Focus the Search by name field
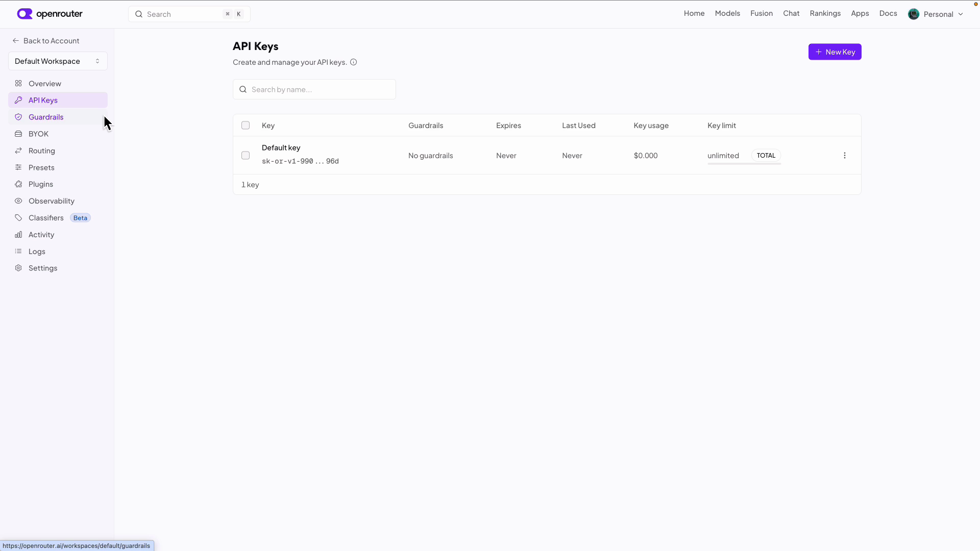 point(314,89)
